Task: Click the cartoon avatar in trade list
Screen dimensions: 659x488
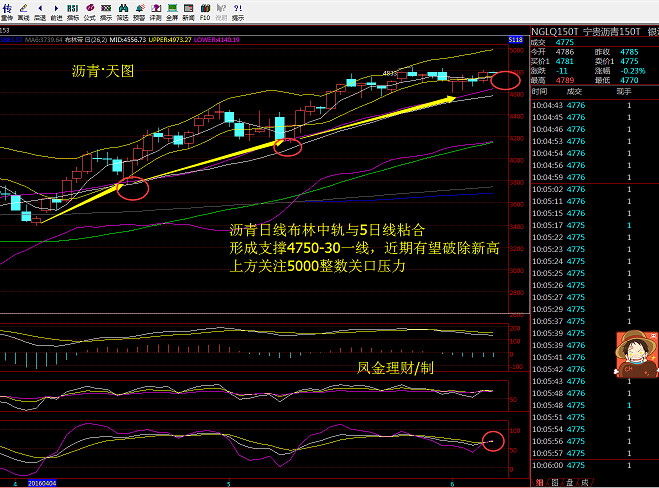Action: 632,352
